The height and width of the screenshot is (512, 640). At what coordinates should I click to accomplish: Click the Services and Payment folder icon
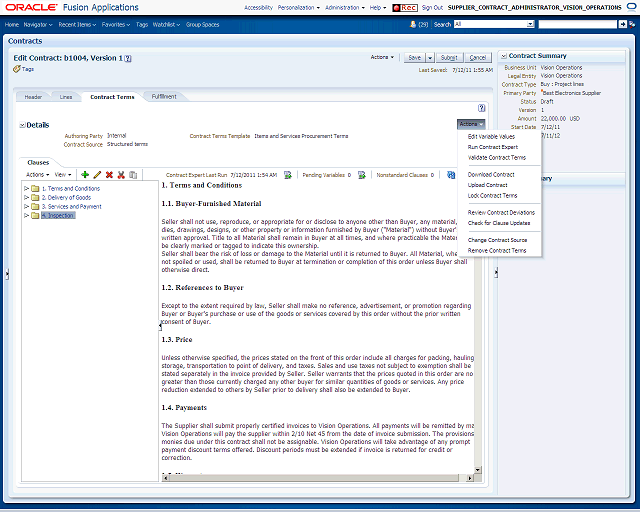(x=35, y=207)
